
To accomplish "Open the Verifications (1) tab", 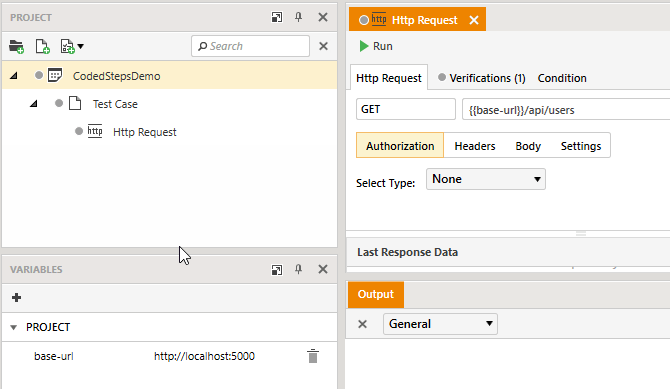I will click(x=482, y=78).
